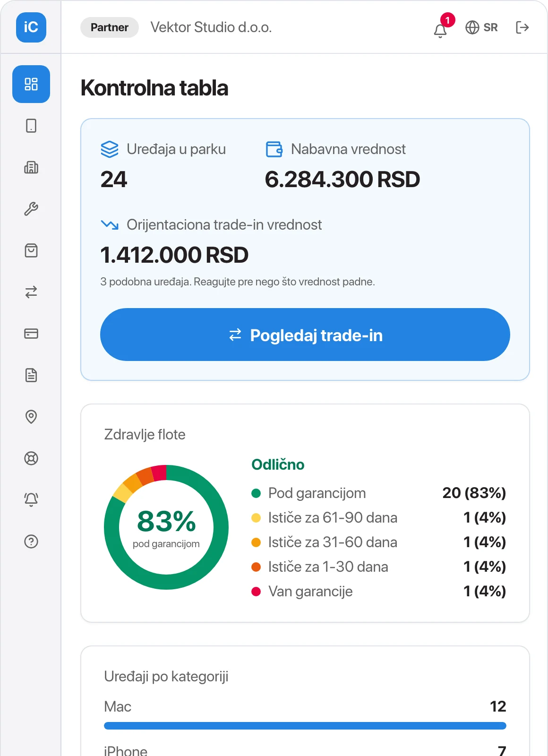Open the company building icon in sidebar
The image size is (548, 756).
coord(31,167)
